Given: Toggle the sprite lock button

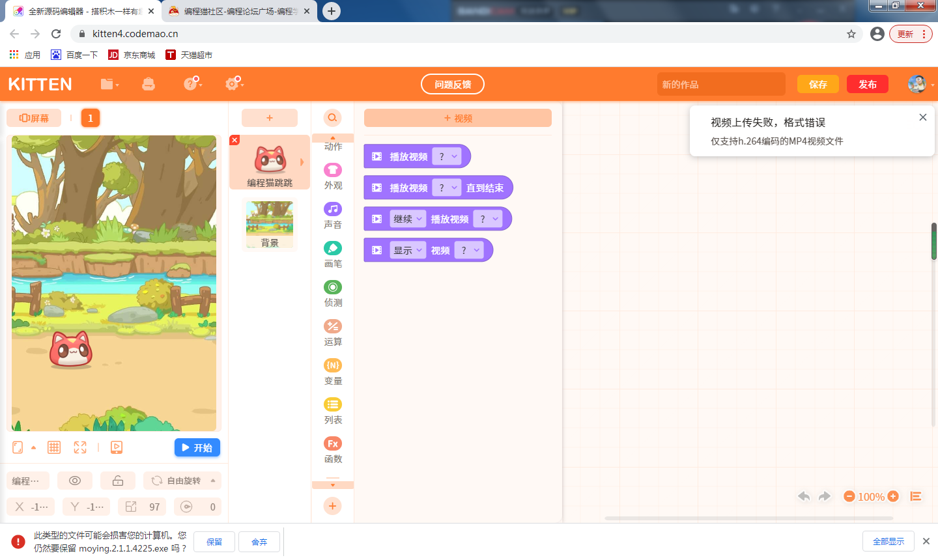Looking at the screenshot, I should coord(118,481).
